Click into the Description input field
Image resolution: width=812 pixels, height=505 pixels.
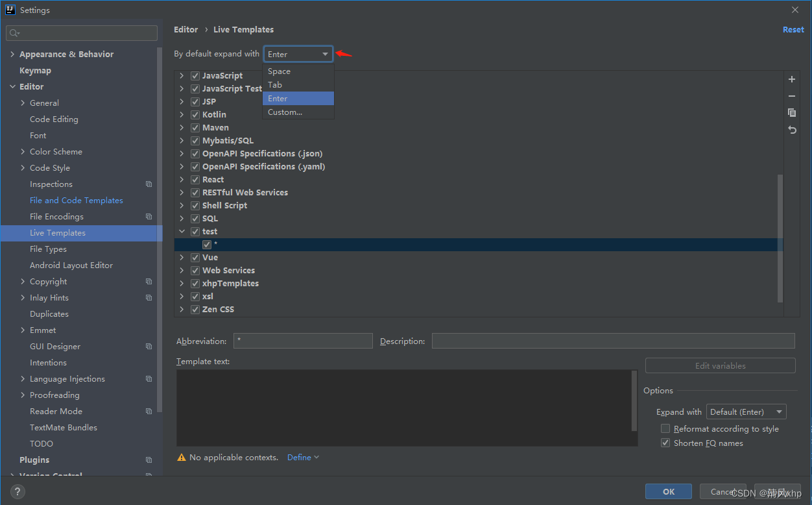[613, 341]
